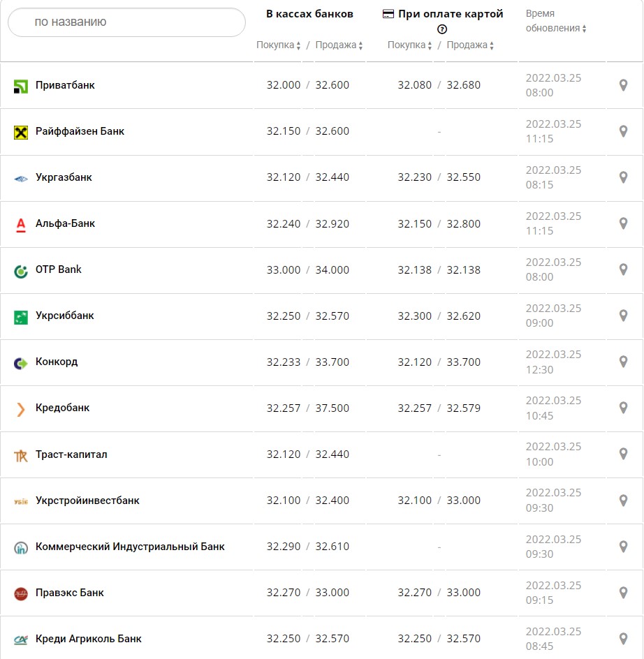Open Коммерческий Индустриальный Банк link
Viewport: 644px width, 659px height.
(130, 547)
